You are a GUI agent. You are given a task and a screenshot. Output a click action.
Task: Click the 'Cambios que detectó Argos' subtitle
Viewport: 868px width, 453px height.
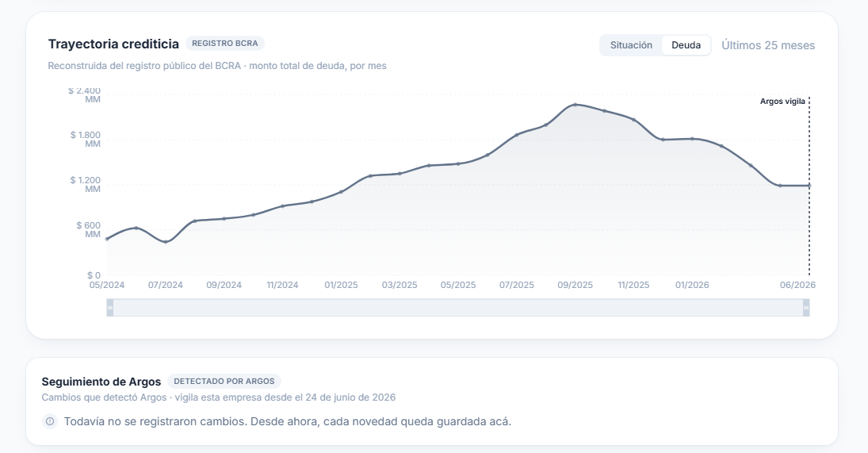219,397
